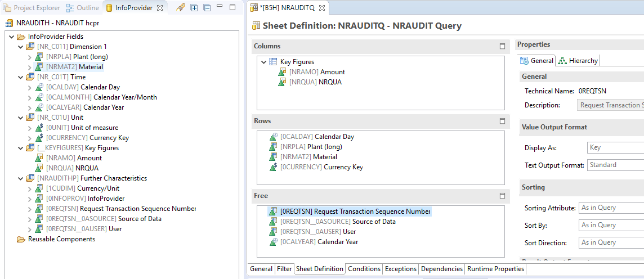Select [0CURRENCY] Currency Key in the tree

[x=87, y=138]
